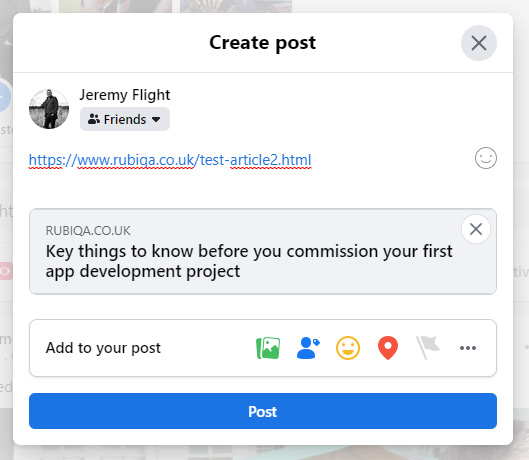Click the rubiqa.co.uk test-article2 URL text
Image resolution: width=529 pixels, height=460 pixels.
tap(170, 160)
